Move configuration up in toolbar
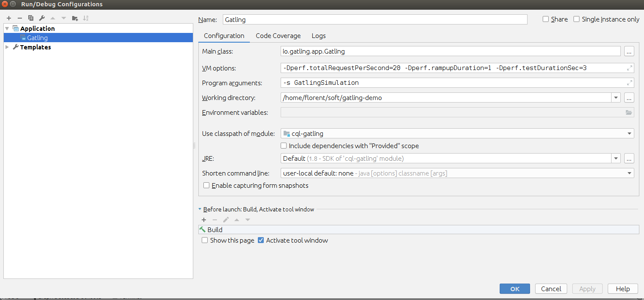The image size is (644, 300). point(53,18)
